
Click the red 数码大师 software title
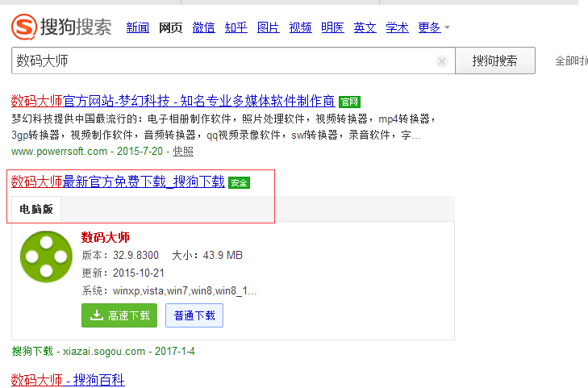click(x=106, y=237)
